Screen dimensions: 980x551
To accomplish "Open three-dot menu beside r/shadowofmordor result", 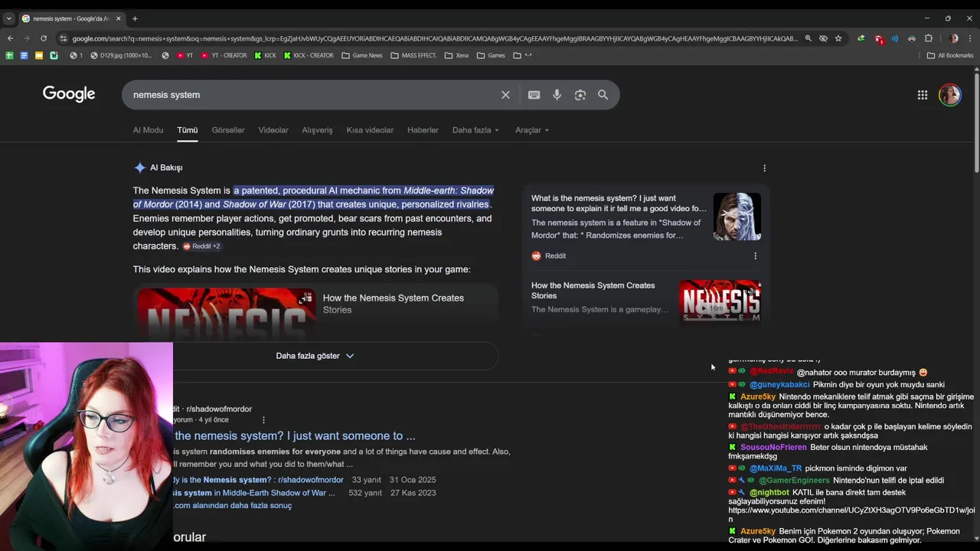I will [263, 420].
